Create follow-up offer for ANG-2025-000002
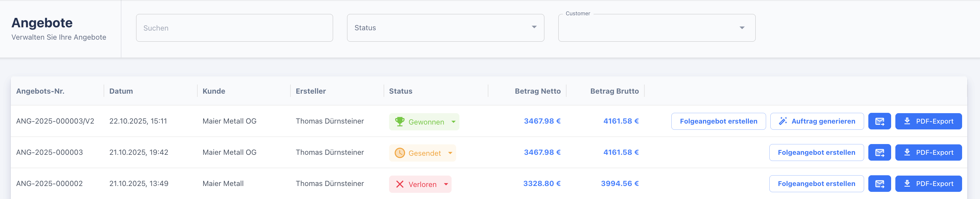 coord(816,184)
